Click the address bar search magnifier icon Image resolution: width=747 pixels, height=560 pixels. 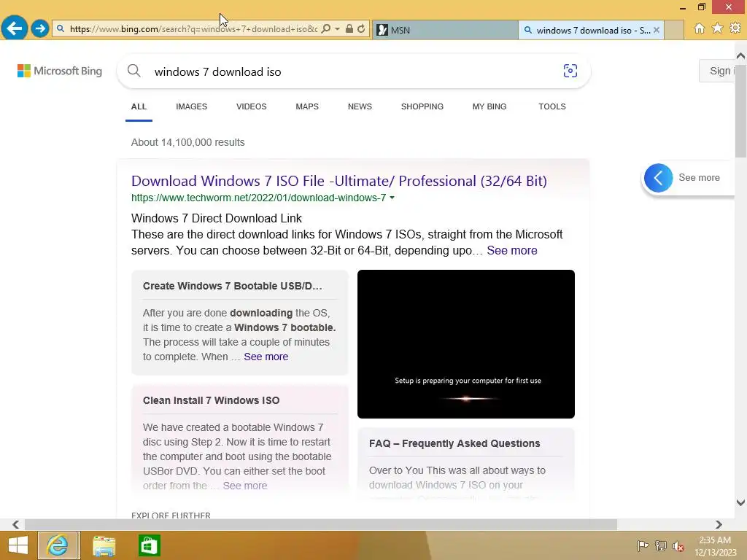click(x=326, y=29)
